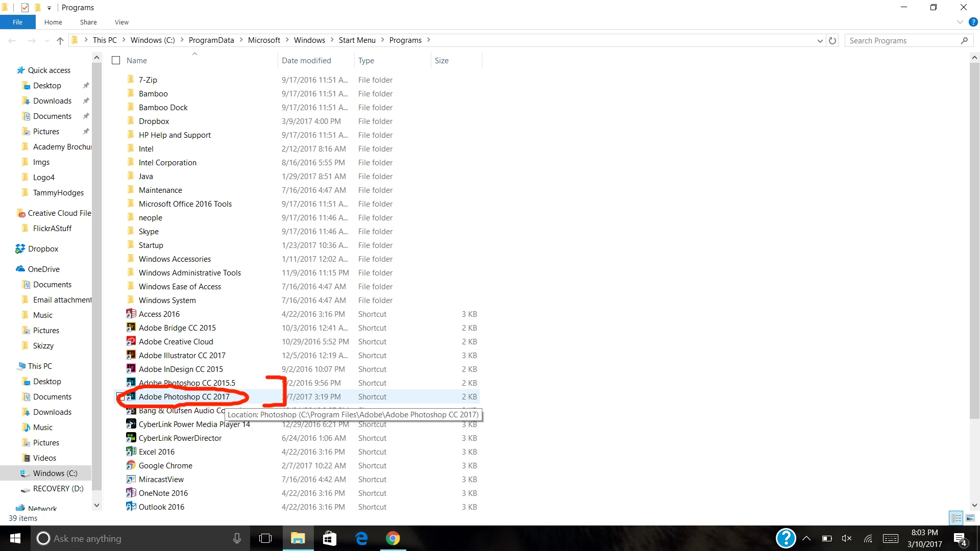Navigate to ProgramData in the breadcrumb
The height and width of the screenshot is (551, 980).
tap(211, 40)
